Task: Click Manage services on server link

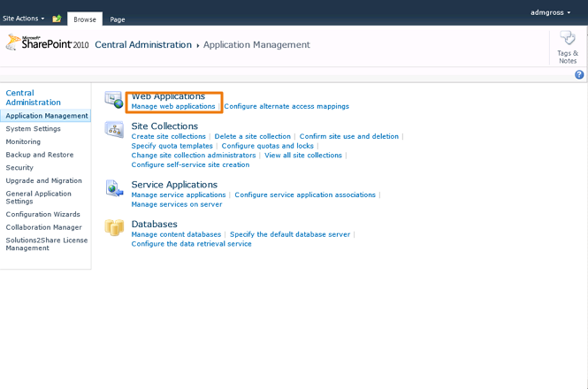Action: tap(177, 204)
